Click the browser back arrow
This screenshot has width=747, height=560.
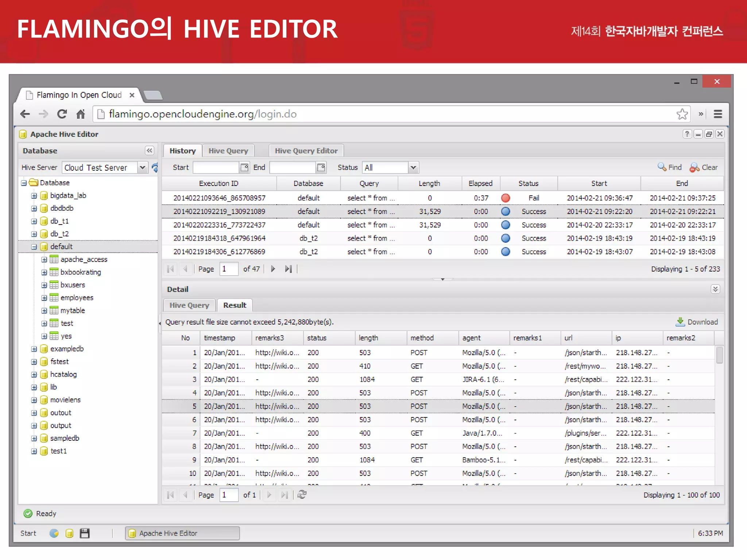pyautogui.click(x=25, y=114)
